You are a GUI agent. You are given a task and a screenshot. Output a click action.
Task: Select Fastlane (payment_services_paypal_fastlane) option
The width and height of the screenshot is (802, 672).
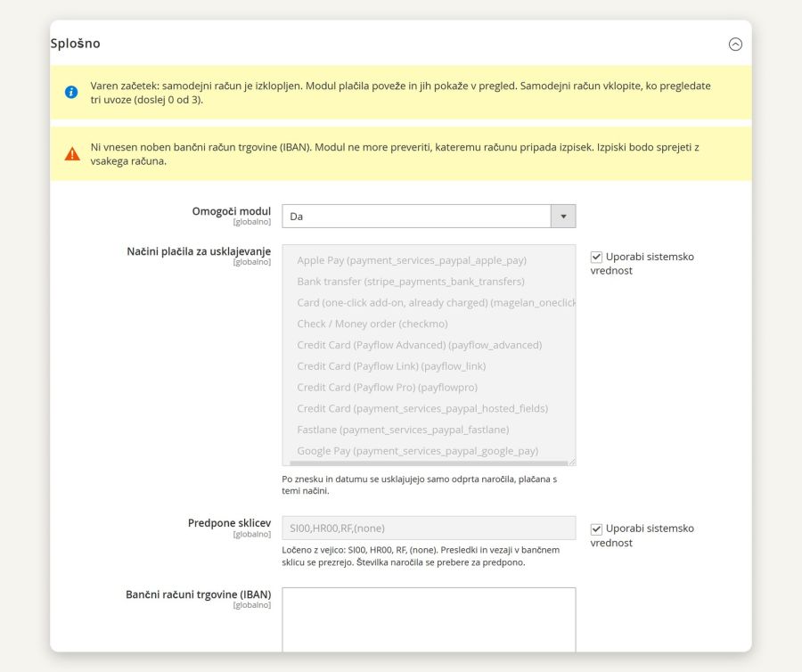429,430
